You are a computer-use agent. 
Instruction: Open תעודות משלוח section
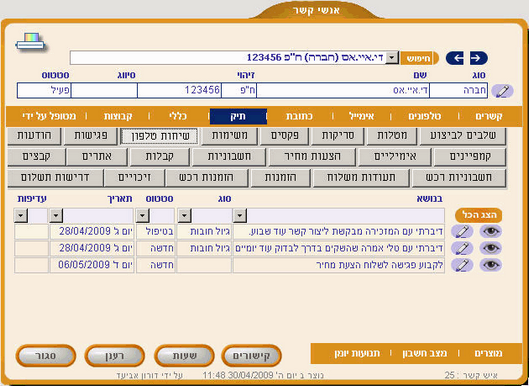361,178
